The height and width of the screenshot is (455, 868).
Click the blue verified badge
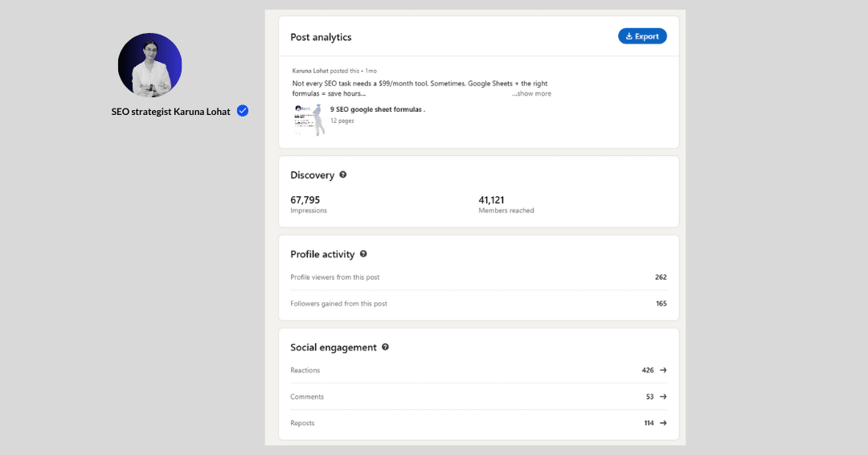pos(243,112)
